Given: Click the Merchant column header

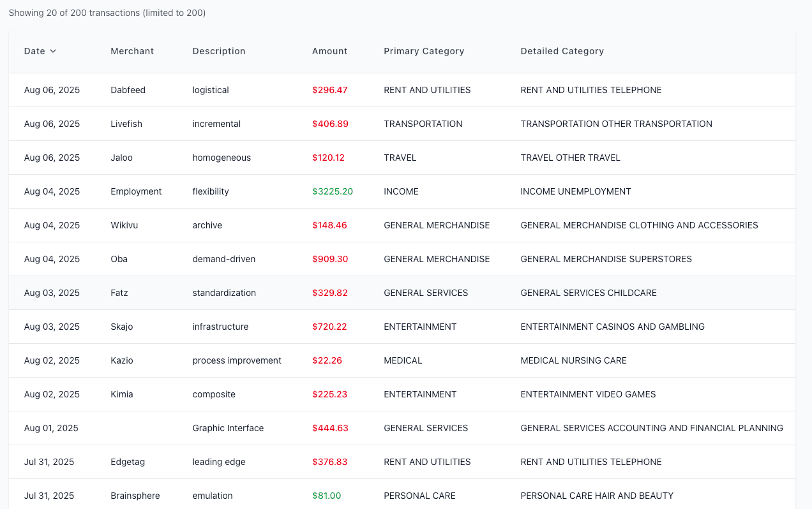Looking at the screenshot, I should point(132,51).
